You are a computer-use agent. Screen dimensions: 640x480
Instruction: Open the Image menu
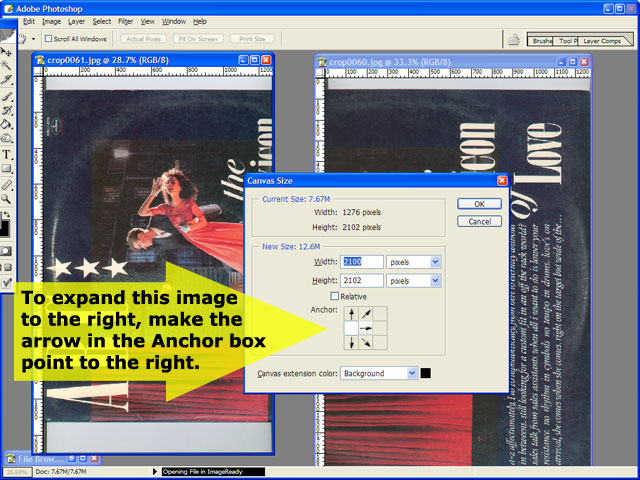(x=51, y=22)
